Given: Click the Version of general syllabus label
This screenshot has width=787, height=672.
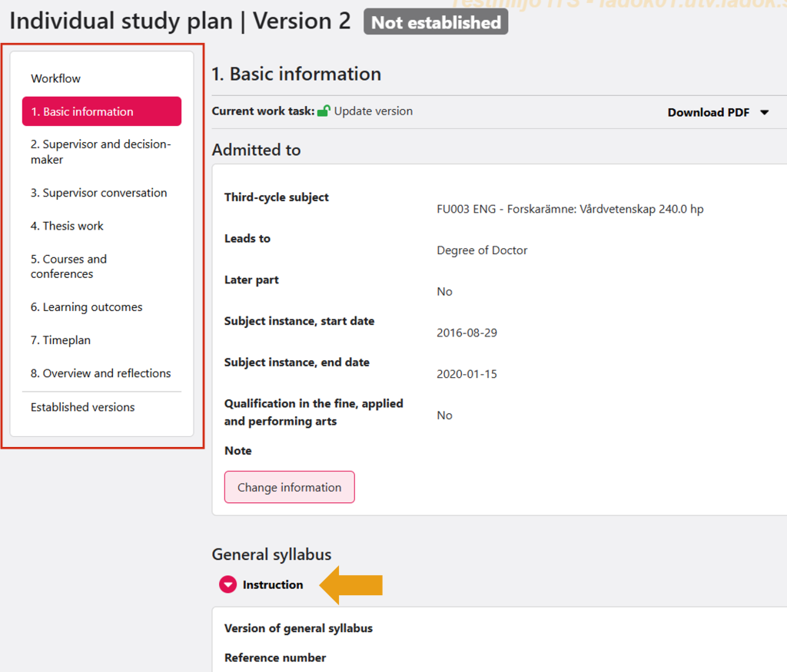Looking at the screenshot, I should [x=299, y=628].
